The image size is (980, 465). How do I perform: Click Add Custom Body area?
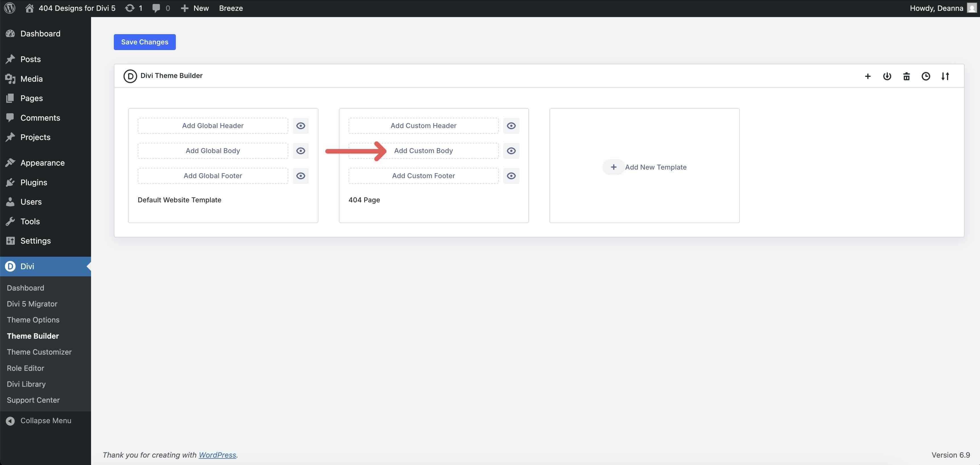[423, 151]
